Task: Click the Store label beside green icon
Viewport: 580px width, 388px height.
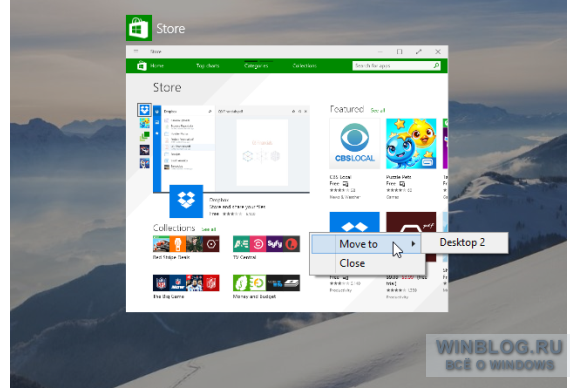Action: pos(171,28)
